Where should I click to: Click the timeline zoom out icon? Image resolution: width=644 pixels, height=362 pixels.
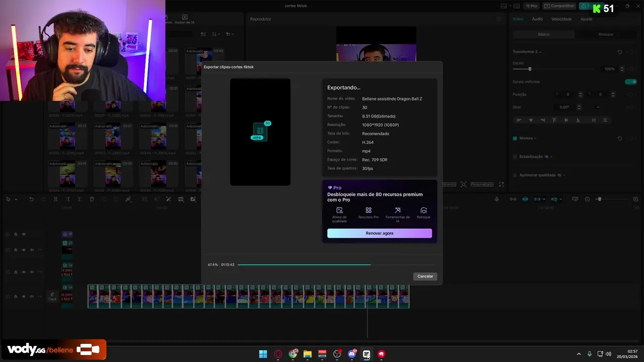[x=587, y=200]
